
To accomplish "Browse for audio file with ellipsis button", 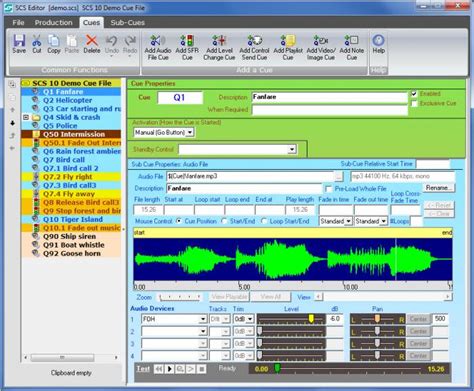I will [338, 176].
